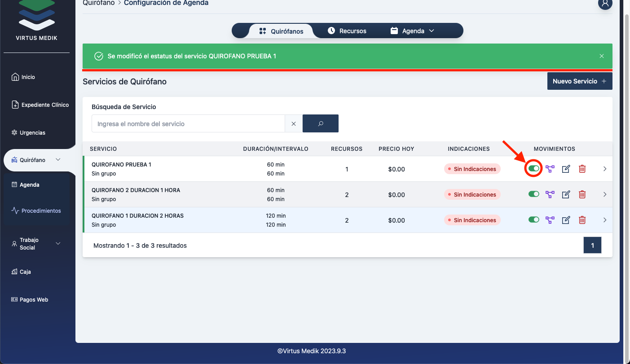Clear the service search field
This screenshot has width=630, height=364.
point(294,124)
